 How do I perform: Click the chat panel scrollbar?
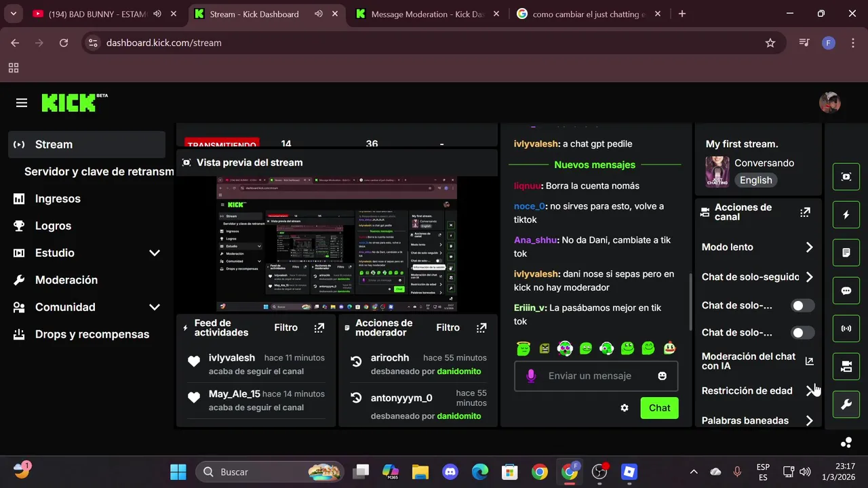690,302
